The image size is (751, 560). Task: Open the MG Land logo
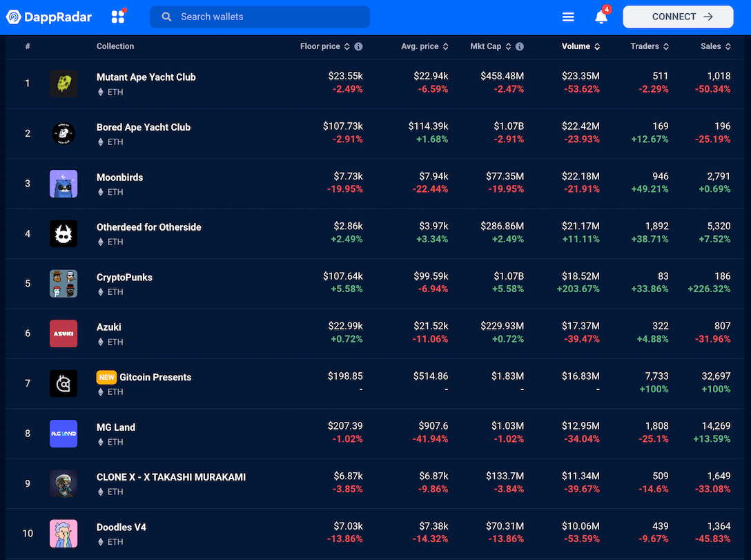tap(64, 434)
